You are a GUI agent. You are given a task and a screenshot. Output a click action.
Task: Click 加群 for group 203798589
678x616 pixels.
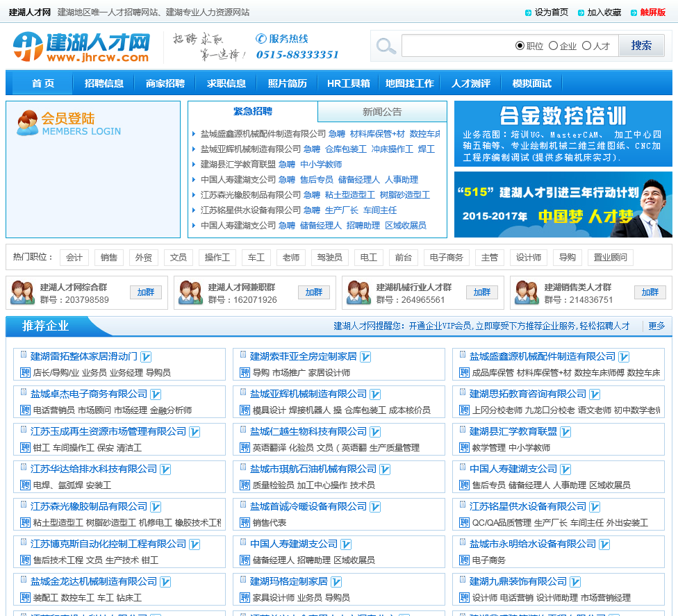tap(146, 292)
